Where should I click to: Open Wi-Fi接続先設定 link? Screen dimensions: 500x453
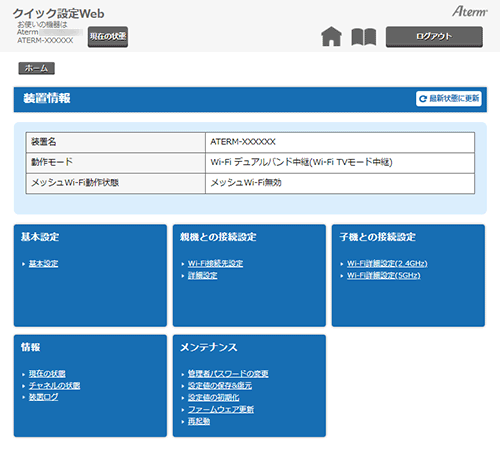pos(215,264)
